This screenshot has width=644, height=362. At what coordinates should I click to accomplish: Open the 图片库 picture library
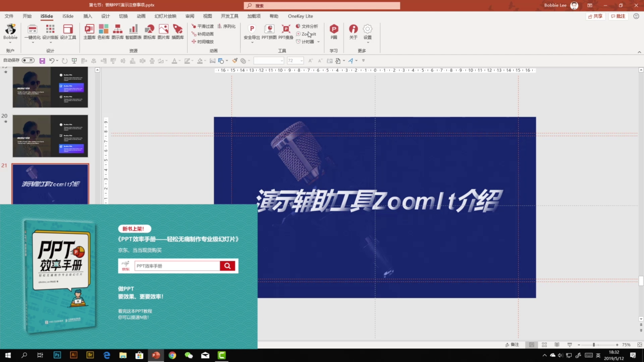pos(164,32)
